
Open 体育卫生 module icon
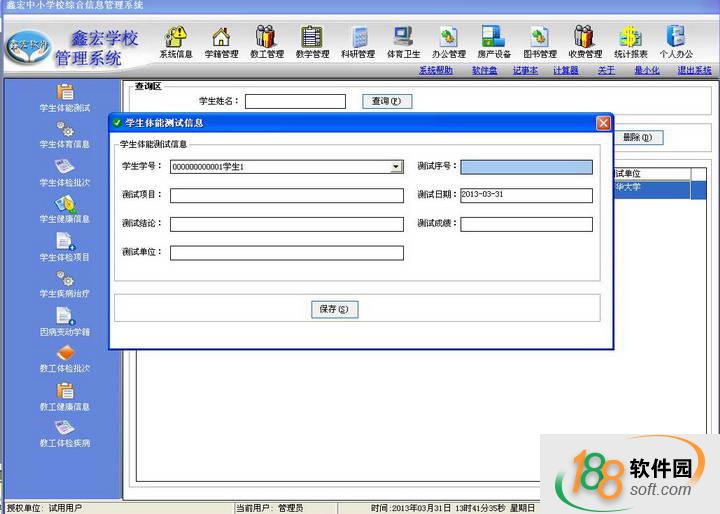(403, 40)
